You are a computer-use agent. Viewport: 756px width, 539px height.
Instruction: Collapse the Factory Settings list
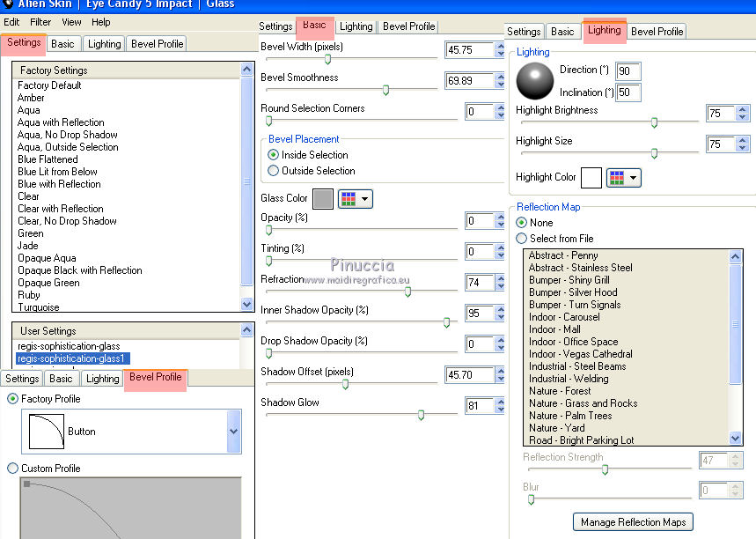click(x=246, y=70)
